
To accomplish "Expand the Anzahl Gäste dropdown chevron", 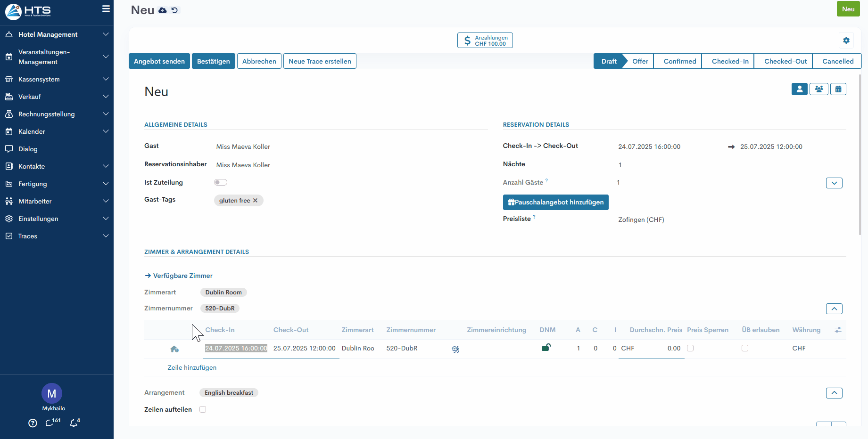I will [x=834, y=183].
